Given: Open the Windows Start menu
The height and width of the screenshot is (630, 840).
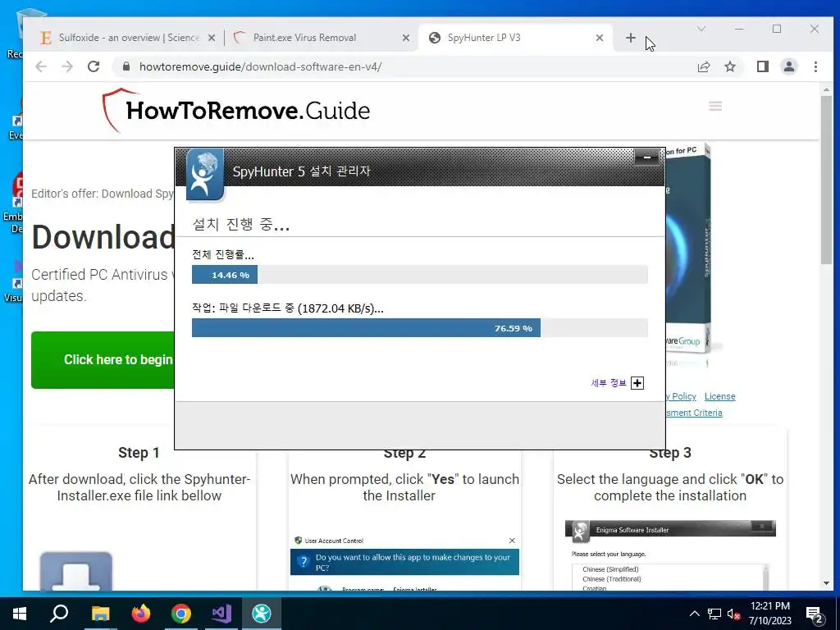Looking at the screenshot, I should tap(20, 614).
